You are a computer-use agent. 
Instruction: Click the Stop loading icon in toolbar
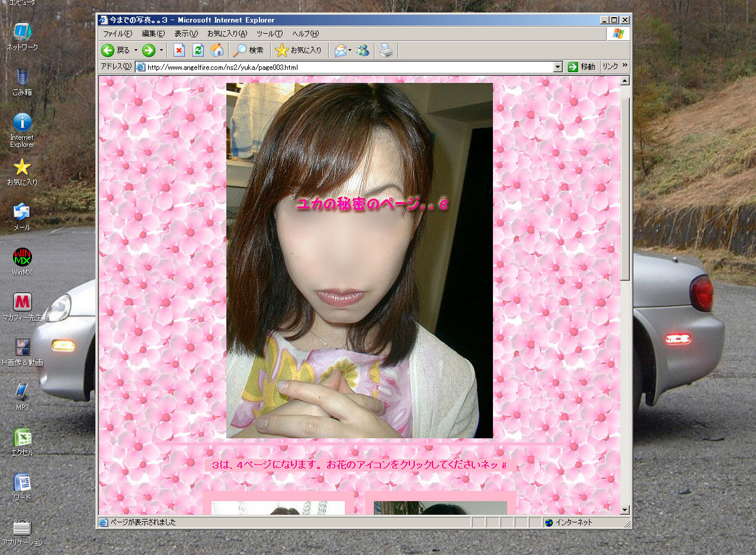[179, 51]
